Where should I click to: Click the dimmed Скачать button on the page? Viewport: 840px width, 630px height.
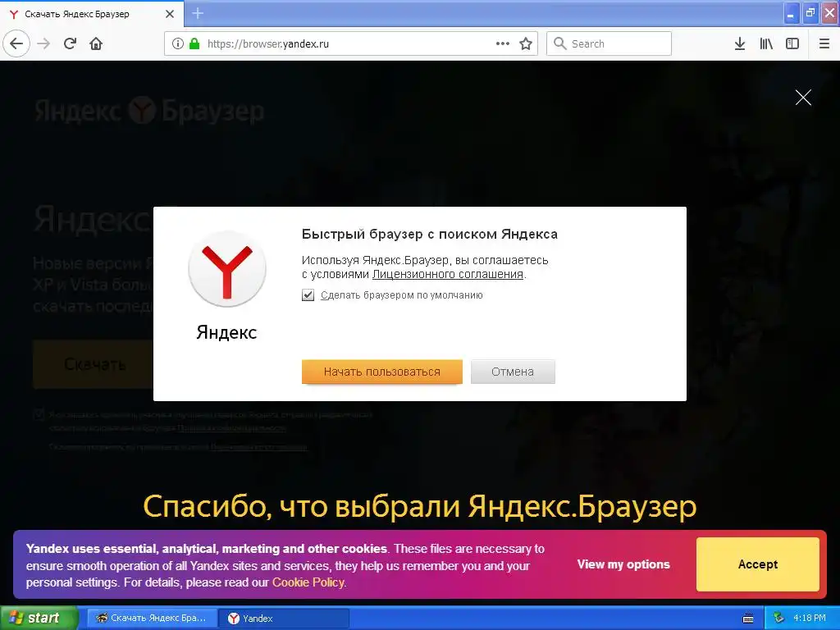[x=94, y=364]
